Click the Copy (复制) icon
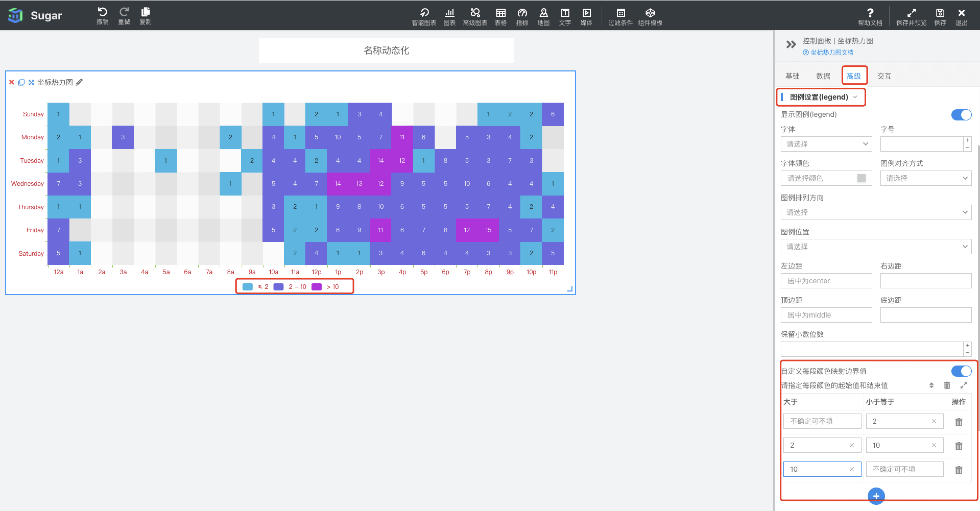Viewport: 980px width, 511px height. tap(145, 16)
